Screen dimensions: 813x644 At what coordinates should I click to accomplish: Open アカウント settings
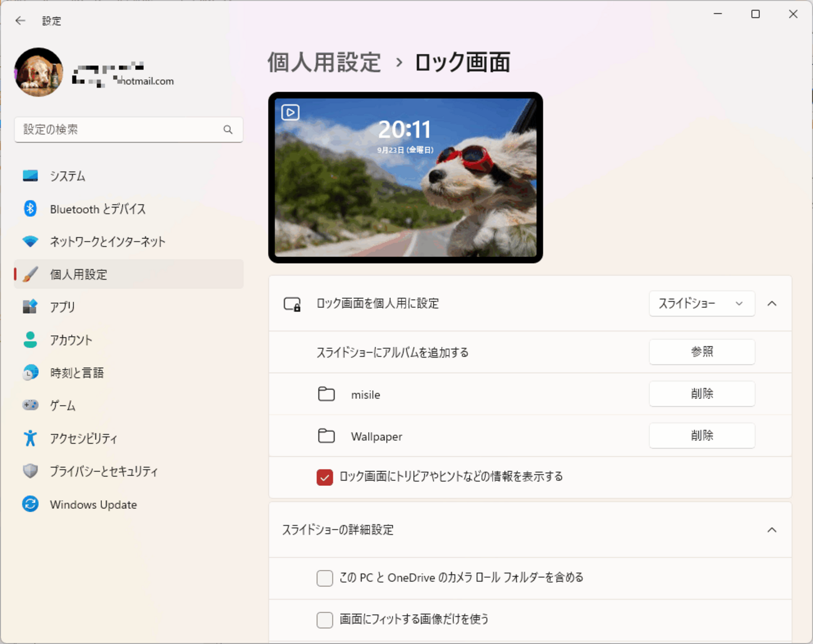pyautogui.click(x=129, y=340)
